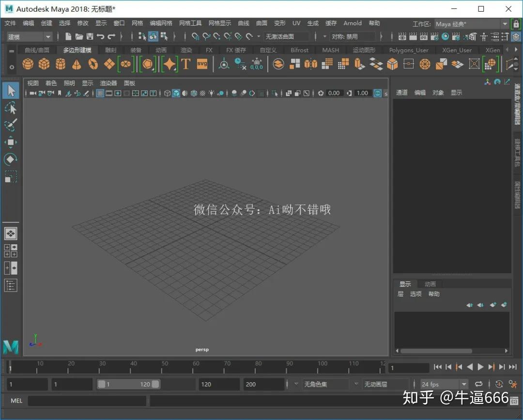Create a polygon cube from the shelf
Screen dimensions: 523x420
click(44, 63)
